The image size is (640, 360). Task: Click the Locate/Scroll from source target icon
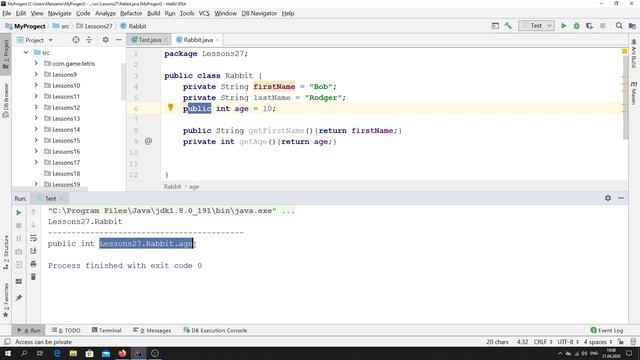(x=76, y=40)
